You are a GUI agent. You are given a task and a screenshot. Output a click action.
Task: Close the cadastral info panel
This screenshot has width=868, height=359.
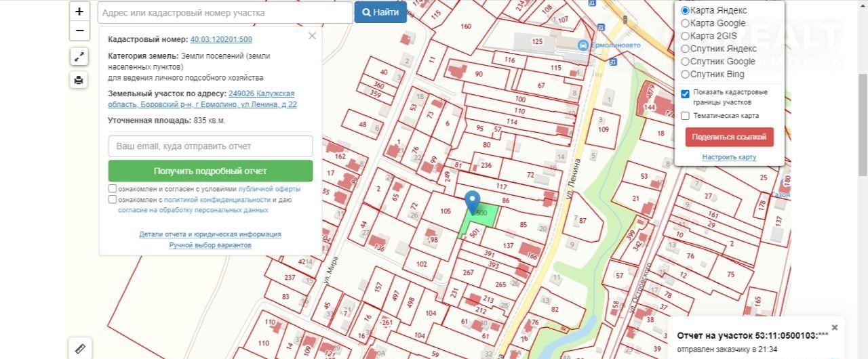point(312,36)
